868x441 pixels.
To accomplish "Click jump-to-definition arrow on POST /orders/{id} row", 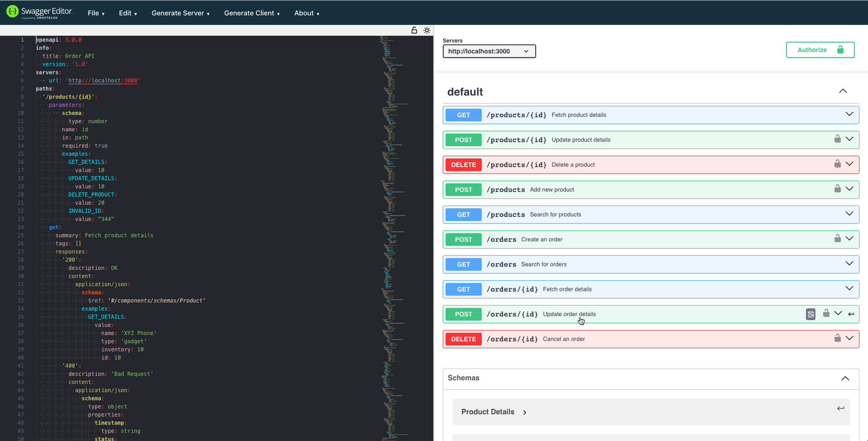I will [x=851, y=314].
